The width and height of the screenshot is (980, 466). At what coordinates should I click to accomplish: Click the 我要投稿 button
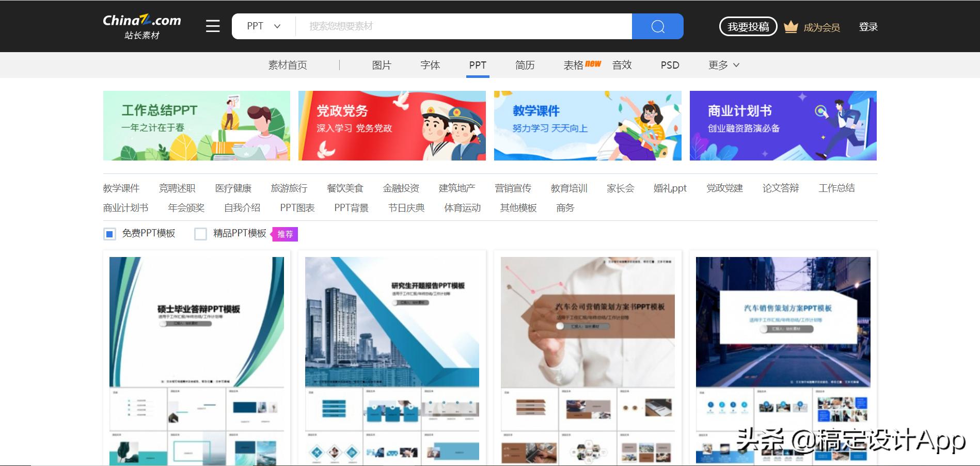(748, 26)
